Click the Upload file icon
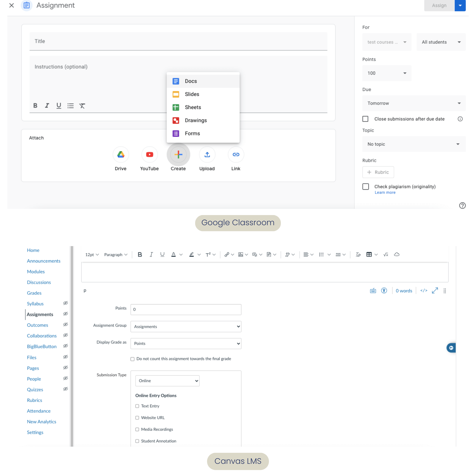This screenshot has width=476, height=476. (x=207, y=154)
